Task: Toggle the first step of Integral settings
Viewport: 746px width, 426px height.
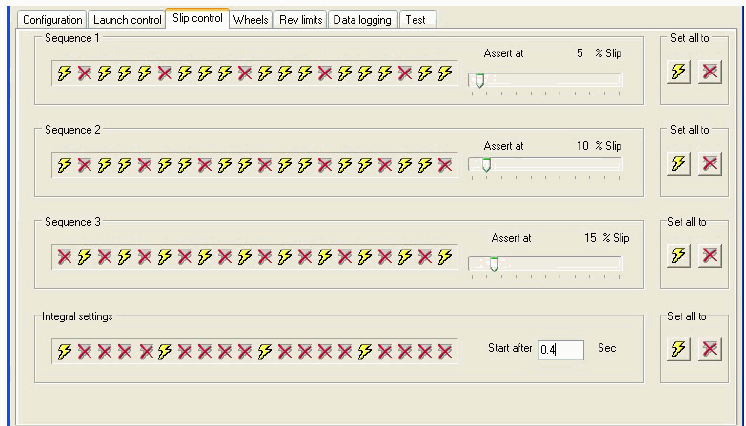Action: 65,351
